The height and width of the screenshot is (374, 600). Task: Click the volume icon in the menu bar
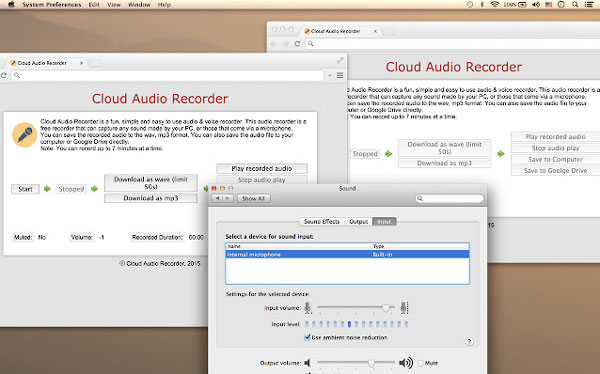tap(536, 5)
